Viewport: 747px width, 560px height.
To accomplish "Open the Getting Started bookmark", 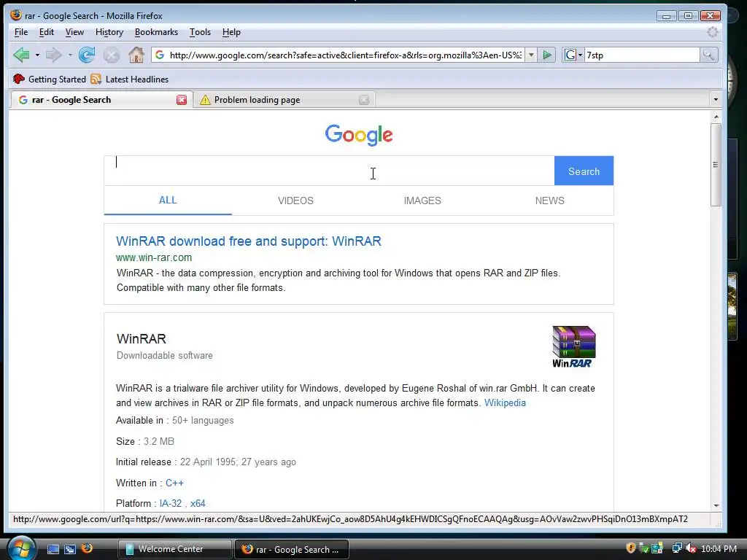I will click(x=50, y=79).
